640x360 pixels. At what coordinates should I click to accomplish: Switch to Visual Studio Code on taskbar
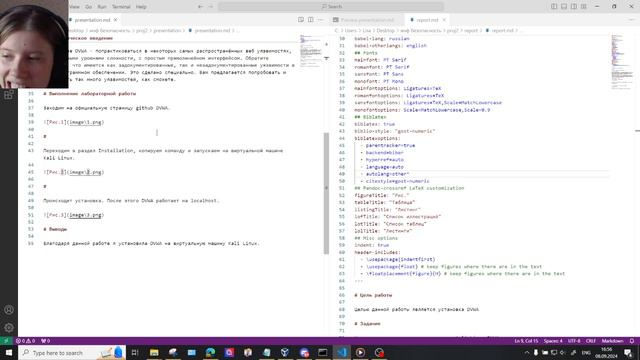(342, 352)
